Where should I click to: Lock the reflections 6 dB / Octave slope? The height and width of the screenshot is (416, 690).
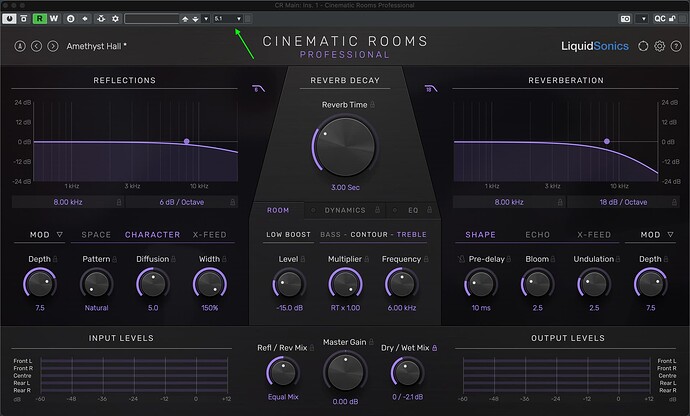[x=232, y=202]
